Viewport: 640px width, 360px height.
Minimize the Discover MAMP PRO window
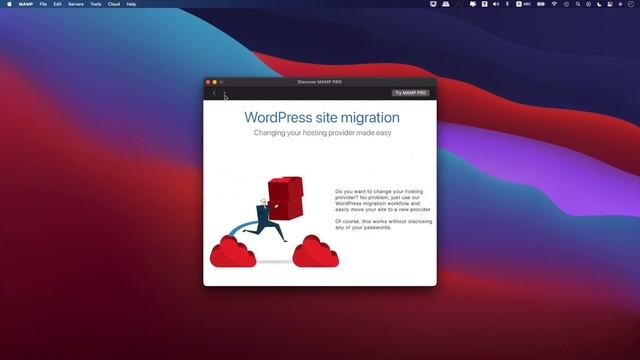click(215, 82)
